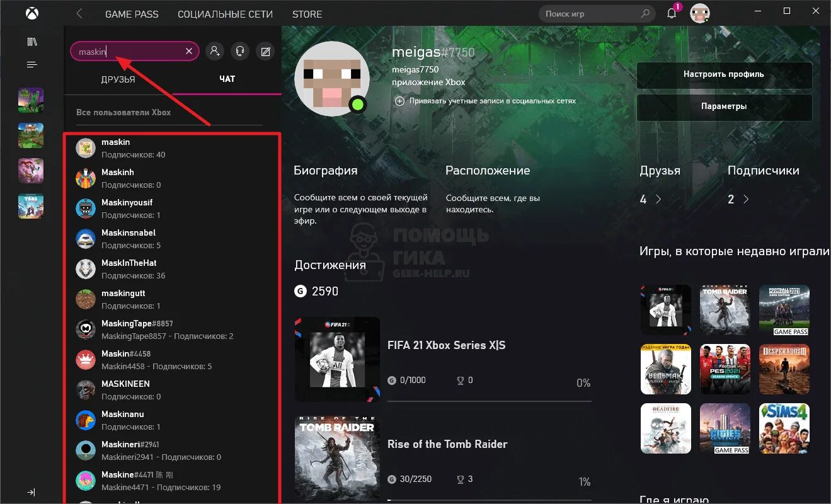Click link to bind social network accounts
Image resolution: width=831 pixels, height=504 pixels.
click(486, 101)
